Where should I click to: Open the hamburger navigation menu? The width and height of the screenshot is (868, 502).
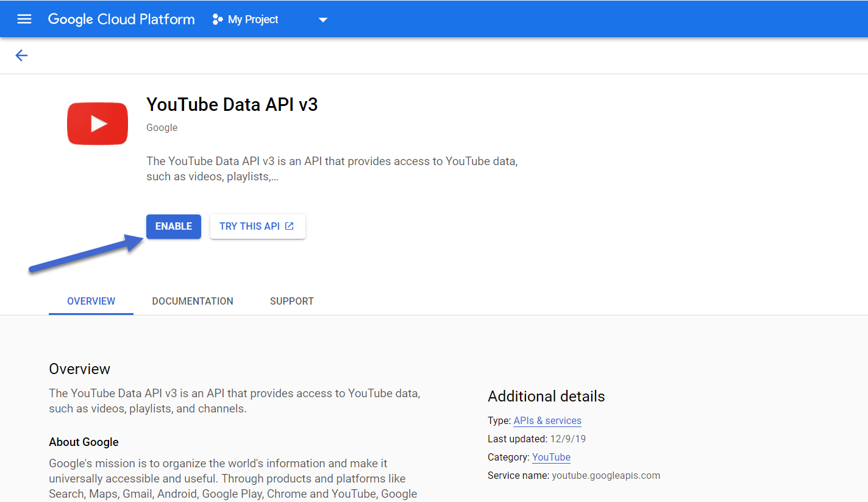tap(24, 19)
